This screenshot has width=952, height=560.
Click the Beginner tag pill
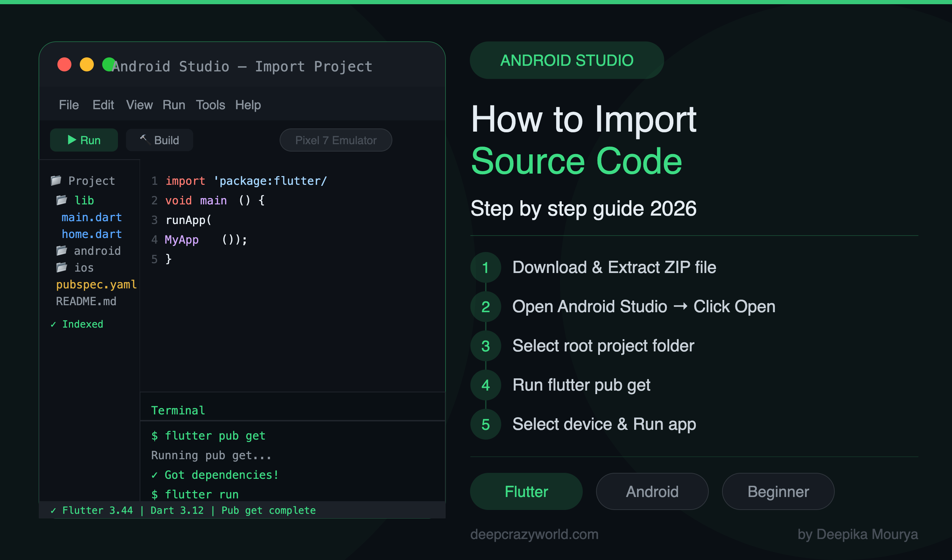[x=778, y=491]
